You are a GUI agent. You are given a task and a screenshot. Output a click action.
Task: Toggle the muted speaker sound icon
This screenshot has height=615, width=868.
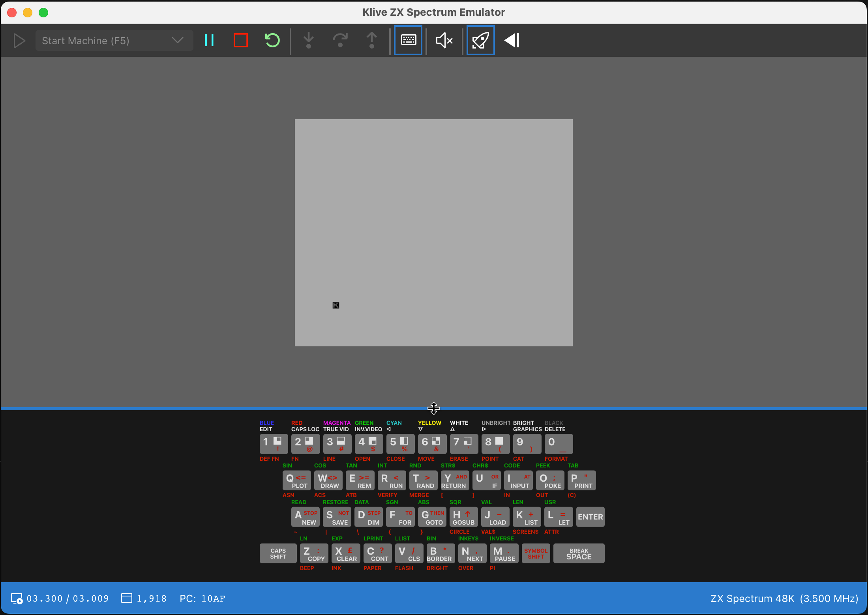point(444,40)
